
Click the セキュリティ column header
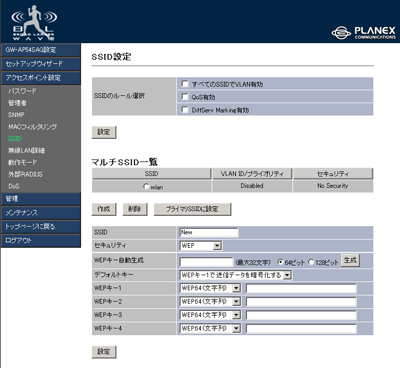coord(333,174)
